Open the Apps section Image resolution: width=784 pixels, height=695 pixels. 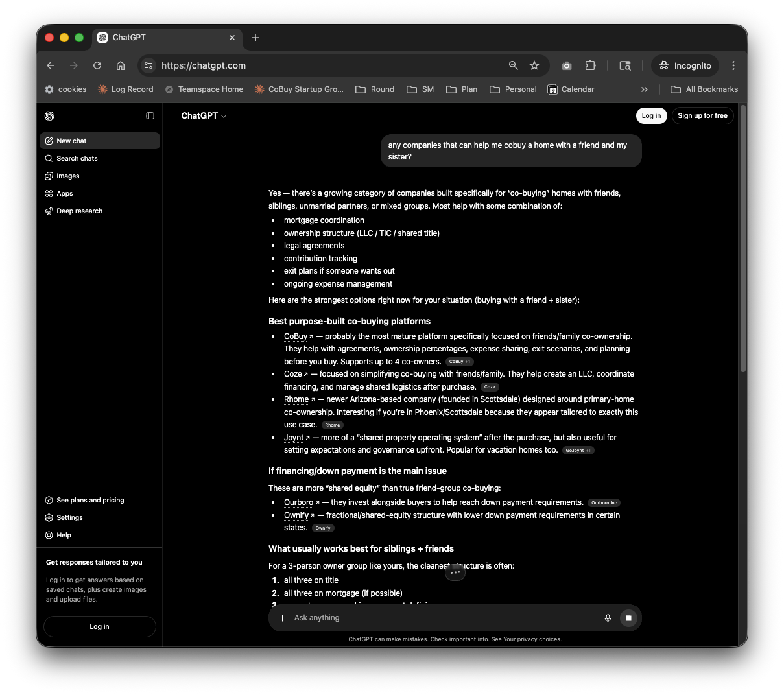click(100, 193)
